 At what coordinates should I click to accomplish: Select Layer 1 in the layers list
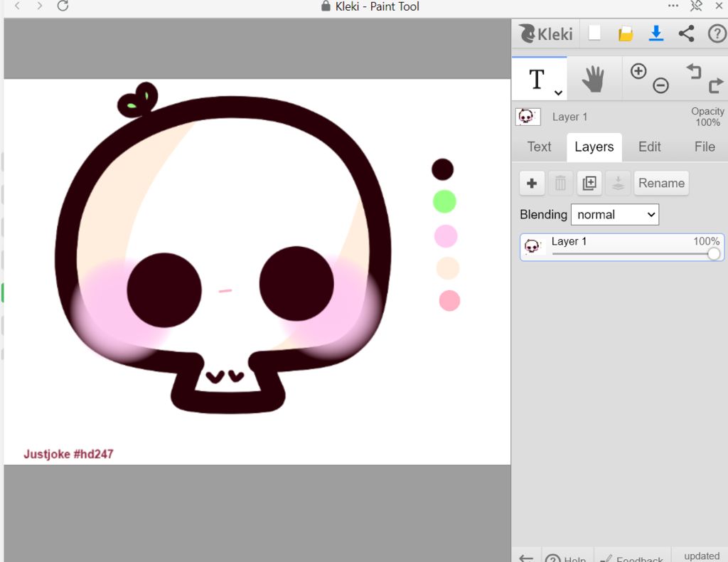tap(621, 247)
